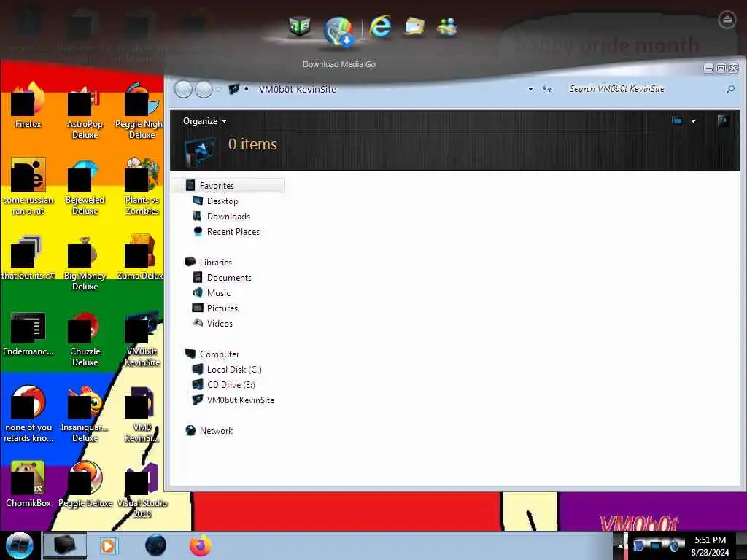Image resolution: width=747 pixels, height=560 pixels.
Task: Open the Endermanc... desktop icon
Action: 28,334
